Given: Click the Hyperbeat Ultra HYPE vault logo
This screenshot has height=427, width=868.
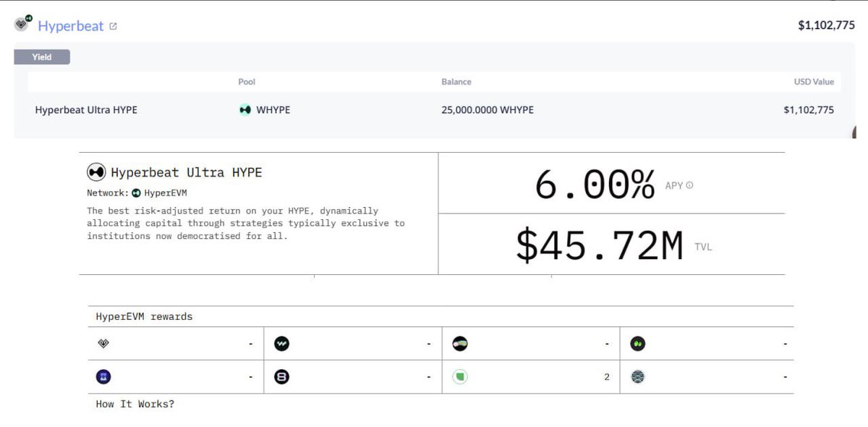Looking at the screenshot, I should tap(96, 172).
